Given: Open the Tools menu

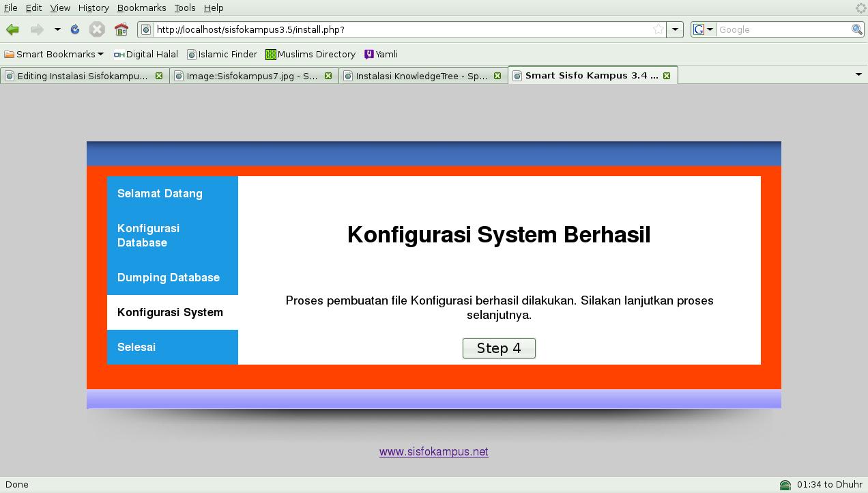Looking at the screenshot, I should 184,8.
